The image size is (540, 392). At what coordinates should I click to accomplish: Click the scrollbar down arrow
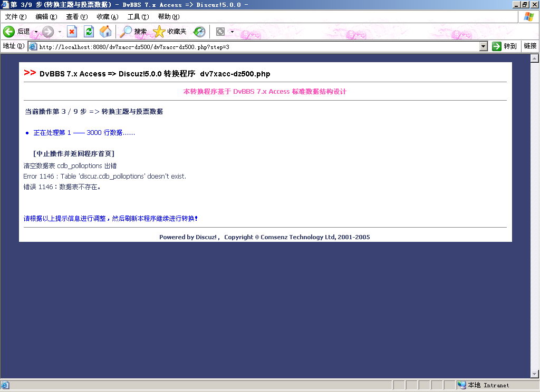(535, 374)
